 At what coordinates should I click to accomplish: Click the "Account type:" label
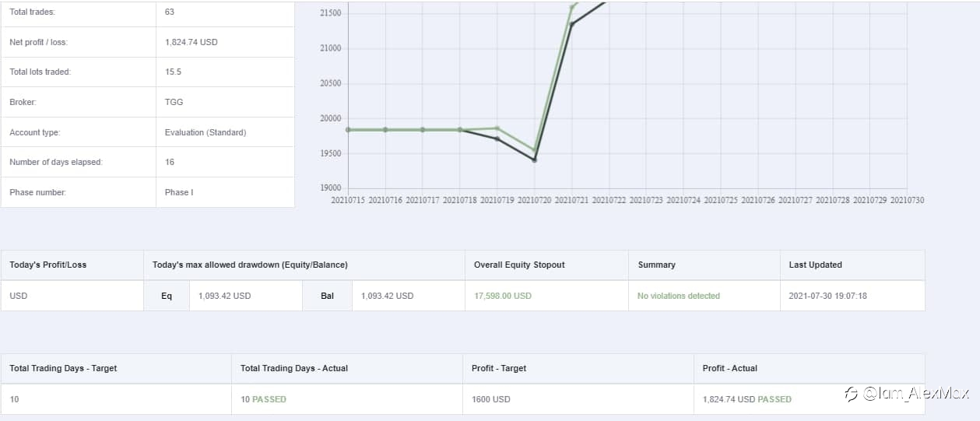pyautogui.click(x=34, y=132)
